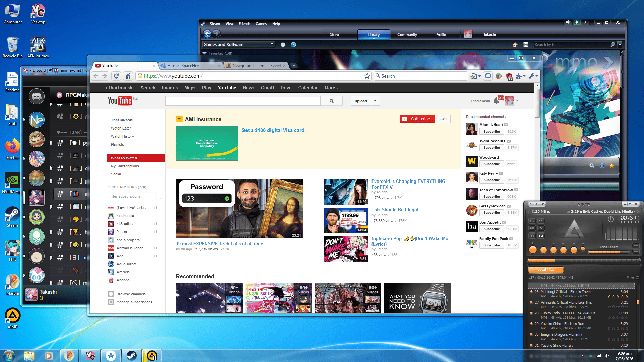Open the arrow beside YouTube Upload button
Screen dimensions: 644x362
(x=375, y=101)
